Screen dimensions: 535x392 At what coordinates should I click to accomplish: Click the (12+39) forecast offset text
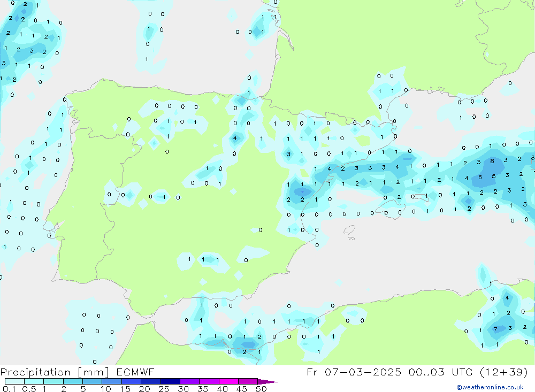503,372
